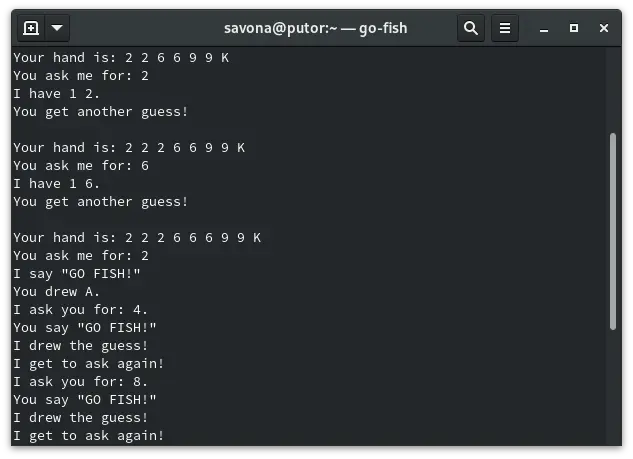The width and height of the screenshot is (633, 459).
Task: Click the 'I say "GO FISH!"' line
Action: coord(76,273)
